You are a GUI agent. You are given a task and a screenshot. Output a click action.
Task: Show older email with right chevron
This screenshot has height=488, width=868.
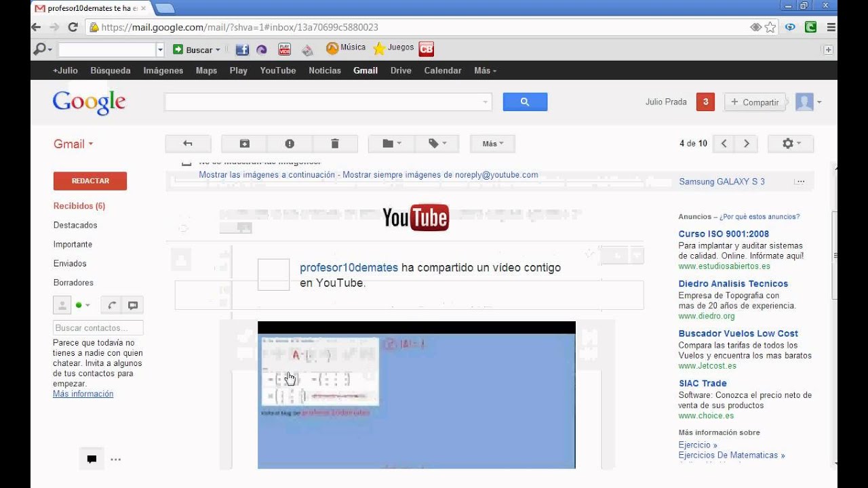(x=747, y=144)
